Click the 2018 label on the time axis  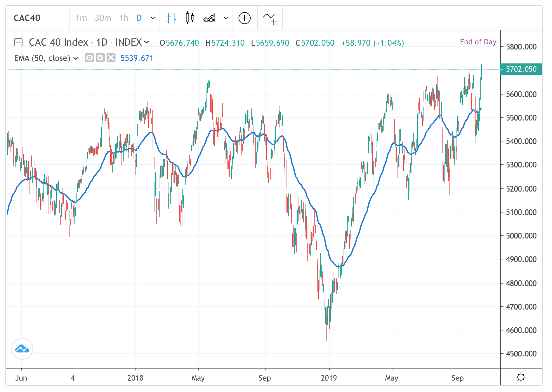pyautogui.click(x=135, y=378)
